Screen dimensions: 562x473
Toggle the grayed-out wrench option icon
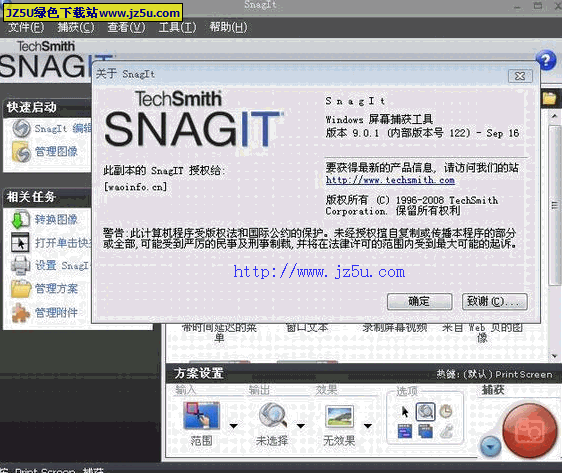pyautogui.click(x=446, y=431)
